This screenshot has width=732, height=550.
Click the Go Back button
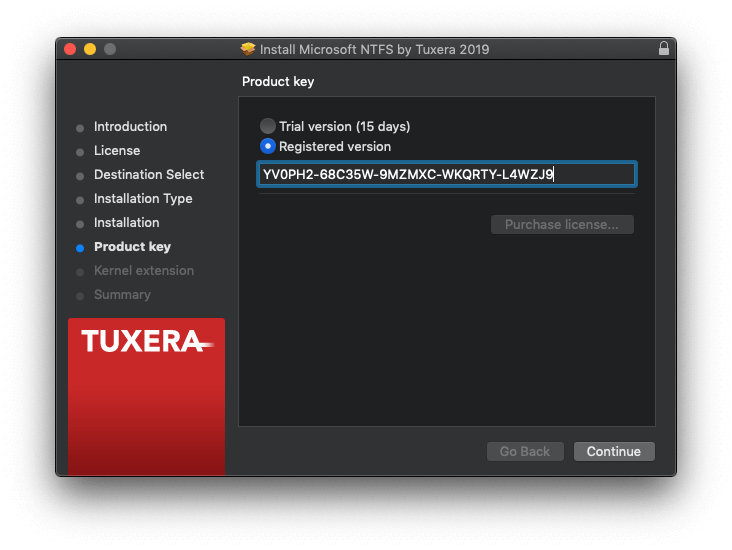525,451
